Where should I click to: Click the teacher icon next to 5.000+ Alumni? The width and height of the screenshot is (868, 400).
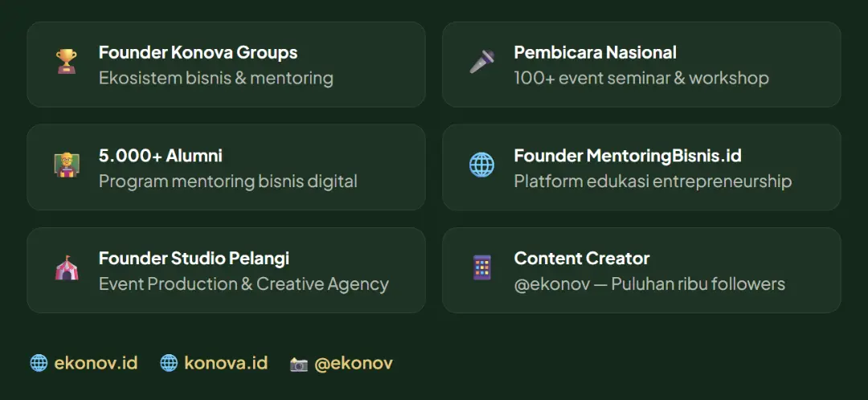tap(67, 165)
